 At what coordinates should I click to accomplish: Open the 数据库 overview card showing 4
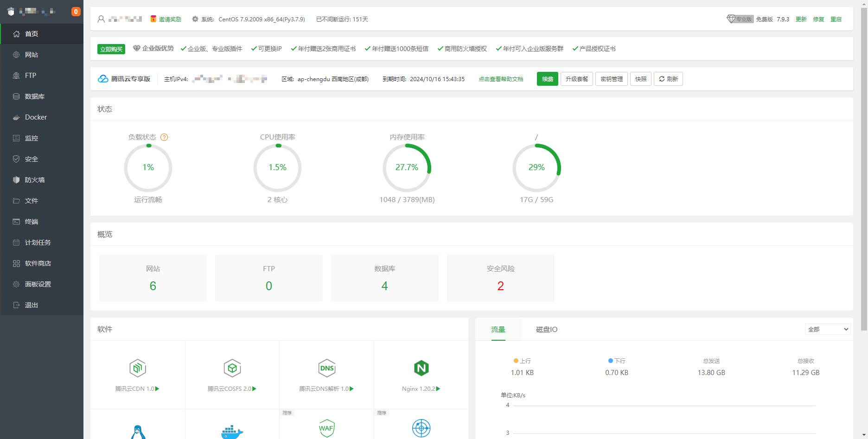(x=385, y=278)
